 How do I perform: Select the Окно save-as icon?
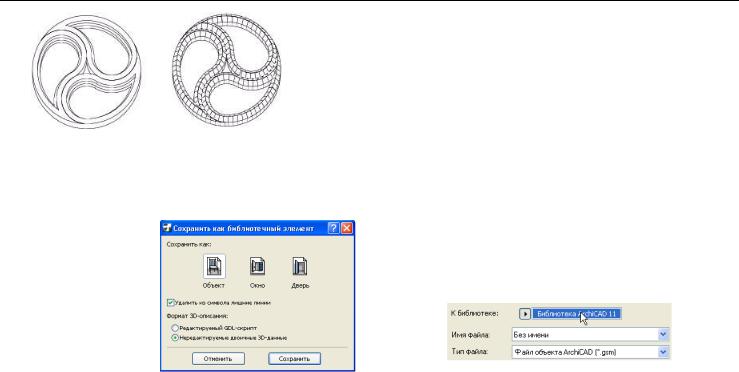click(x=257, y=266)
